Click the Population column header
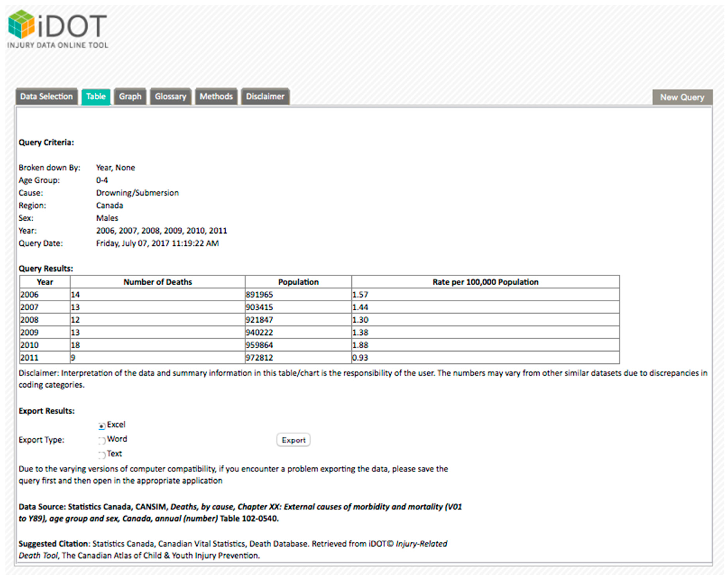The height and width of the screenshot is (581, 728). click(298, 282)
